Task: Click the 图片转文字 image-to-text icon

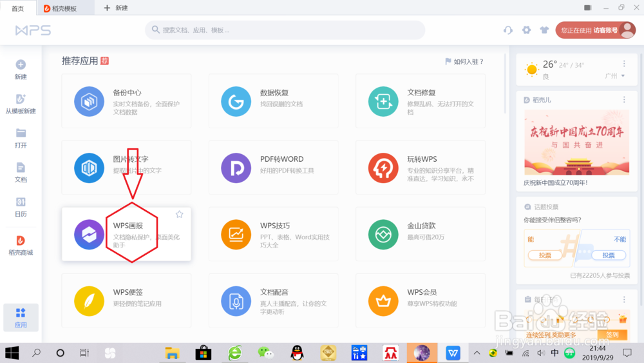Action: [x=89, y=168]
